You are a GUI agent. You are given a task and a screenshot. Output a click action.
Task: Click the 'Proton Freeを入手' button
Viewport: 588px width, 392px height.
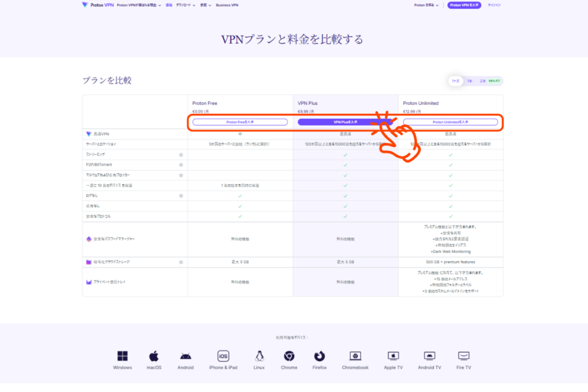(x=240, y=122)
